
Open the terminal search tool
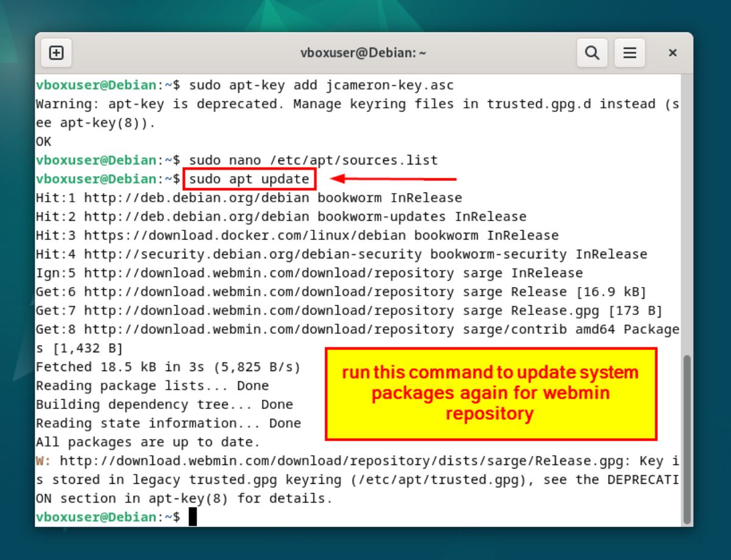[592, 52]
